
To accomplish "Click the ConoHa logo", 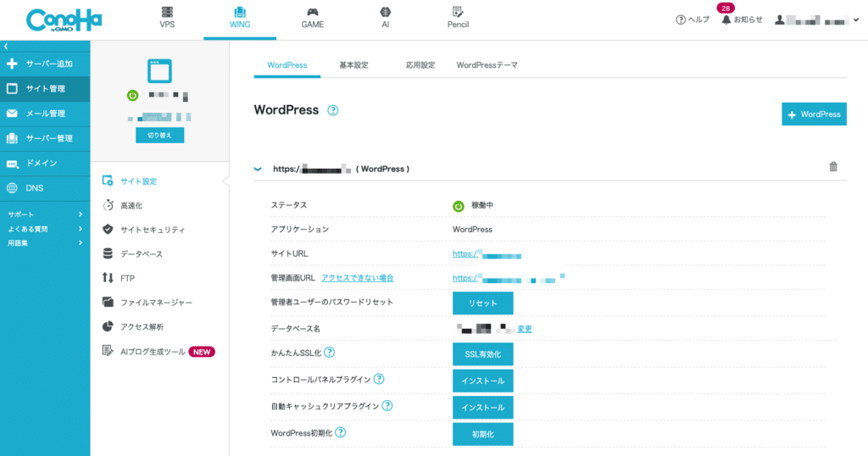I will 64,20.
